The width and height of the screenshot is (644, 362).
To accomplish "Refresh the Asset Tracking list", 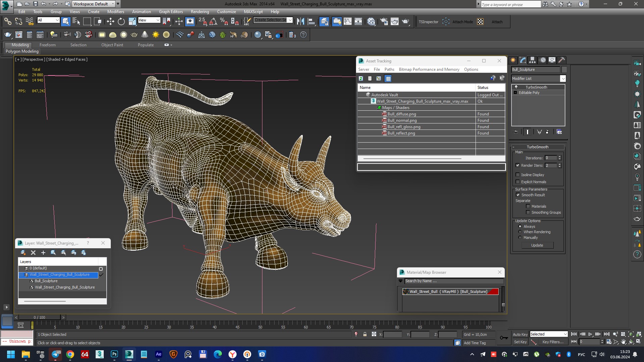I will 361,79.
